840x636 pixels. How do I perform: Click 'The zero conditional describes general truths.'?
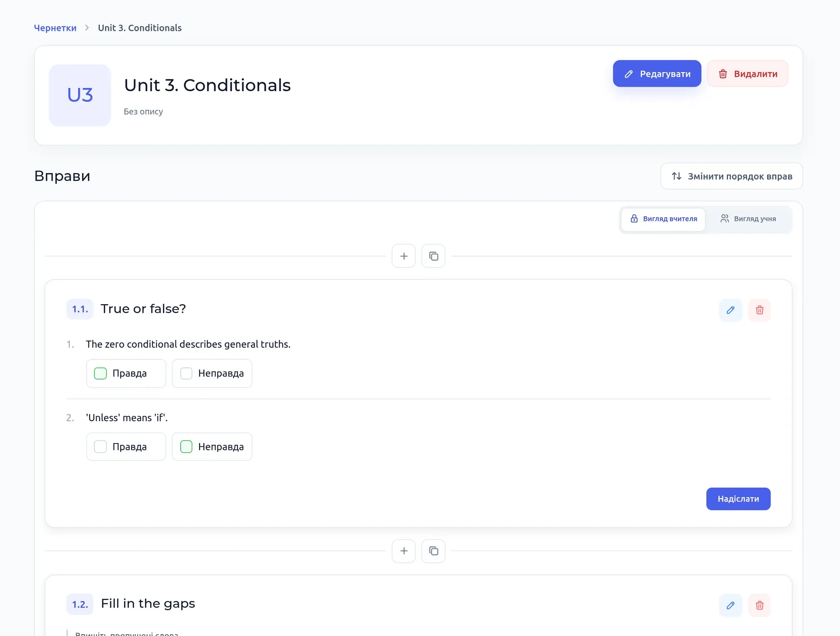tap(188, 344)
